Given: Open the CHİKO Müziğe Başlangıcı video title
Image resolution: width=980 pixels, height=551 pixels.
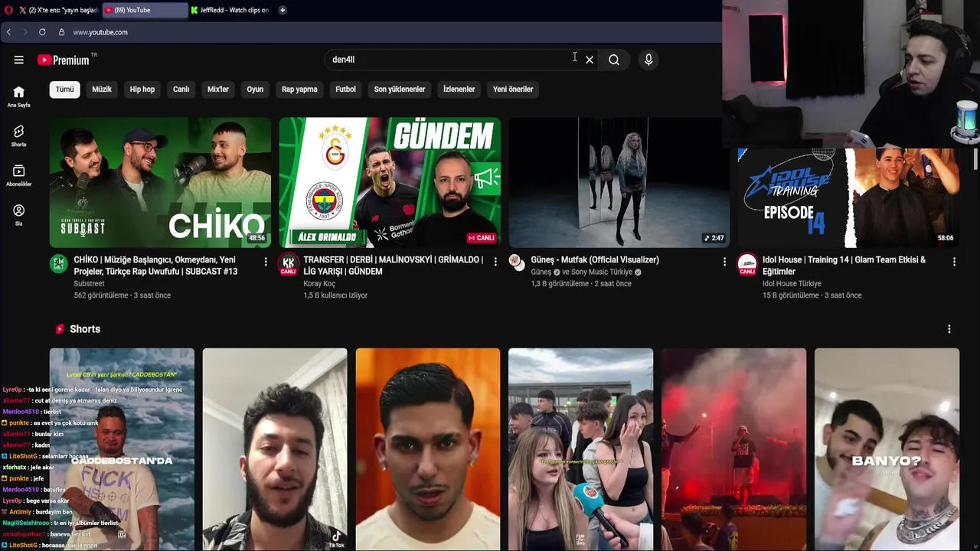Looking at the screenshot, I should pos(155,266).
